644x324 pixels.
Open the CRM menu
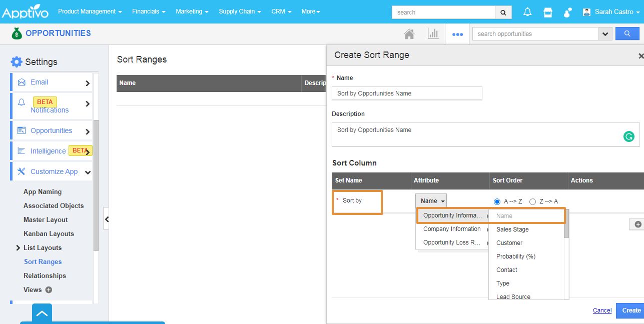click(281, 11)
